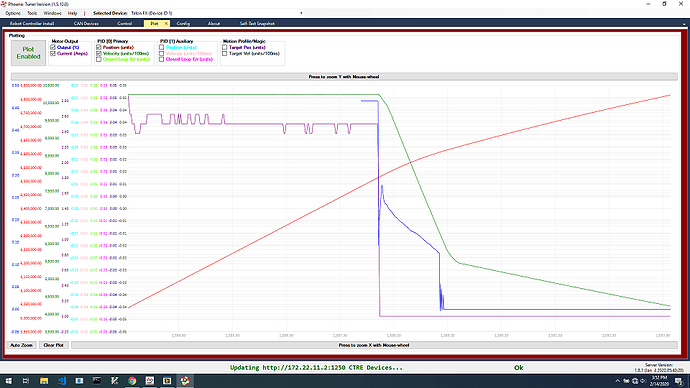Open the Options menu
The image size is (690, 388).
pos(13,13)
